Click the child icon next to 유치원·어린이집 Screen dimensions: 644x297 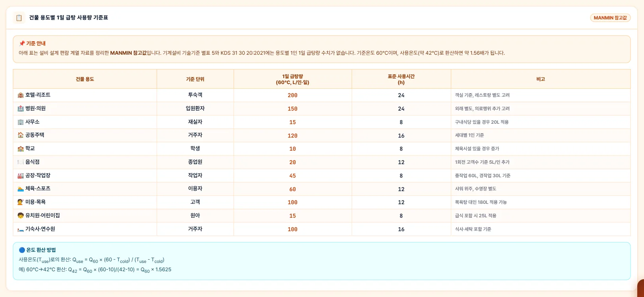21,216
